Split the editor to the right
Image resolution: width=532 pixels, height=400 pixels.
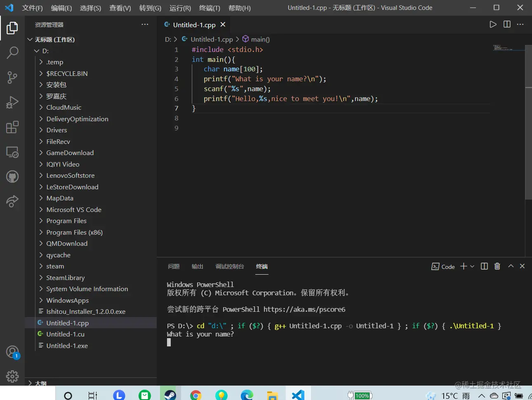point(507,24)
